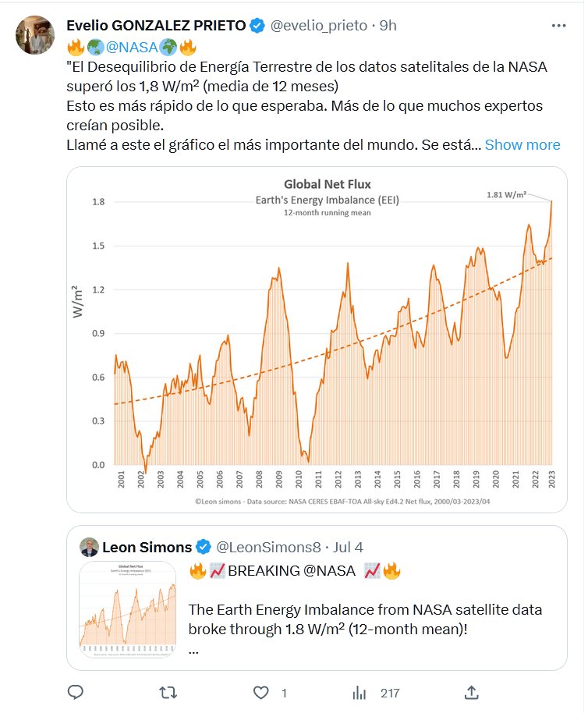The width and height of the screenshot is (588, 713).
Task: Open Evelio's profile avatar picture
Action: (x=35, y=34)
